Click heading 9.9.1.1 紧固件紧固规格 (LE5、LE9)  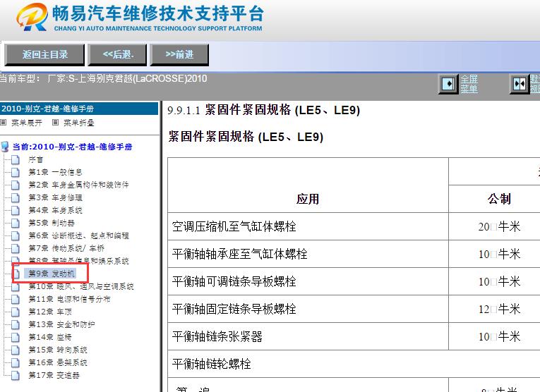[264, 110]
